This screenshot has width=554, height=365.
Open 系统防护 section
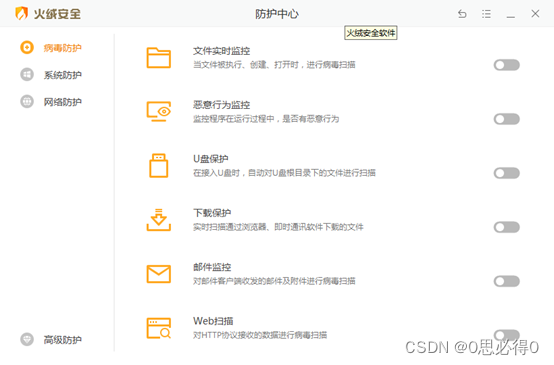63,75
